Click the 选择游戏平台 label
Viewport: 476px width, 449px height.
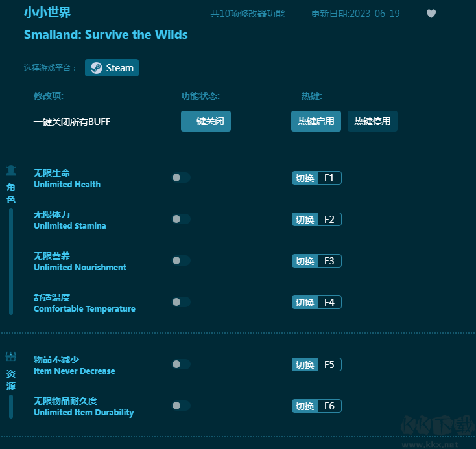tap(50, 67)
